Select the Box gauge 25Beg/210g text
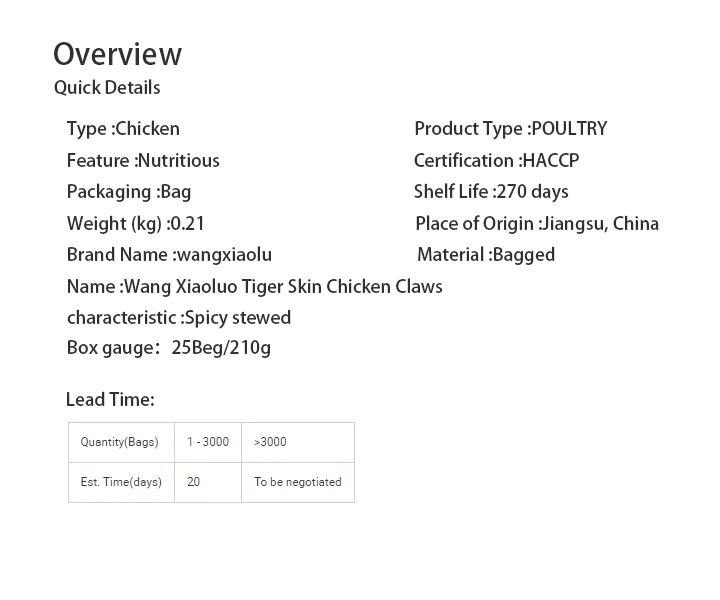The width and height of the screenshot is (720, 600). [169, 348]
